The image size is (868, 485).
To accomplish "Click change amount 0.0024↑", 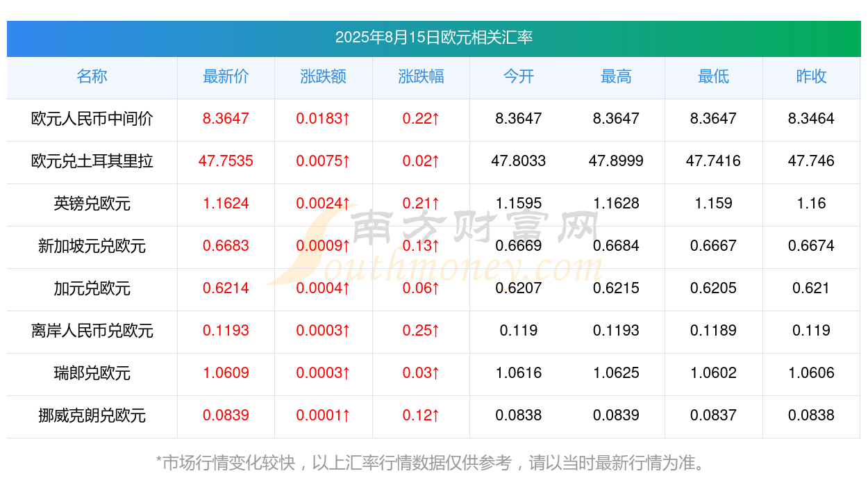I will 323,204.
